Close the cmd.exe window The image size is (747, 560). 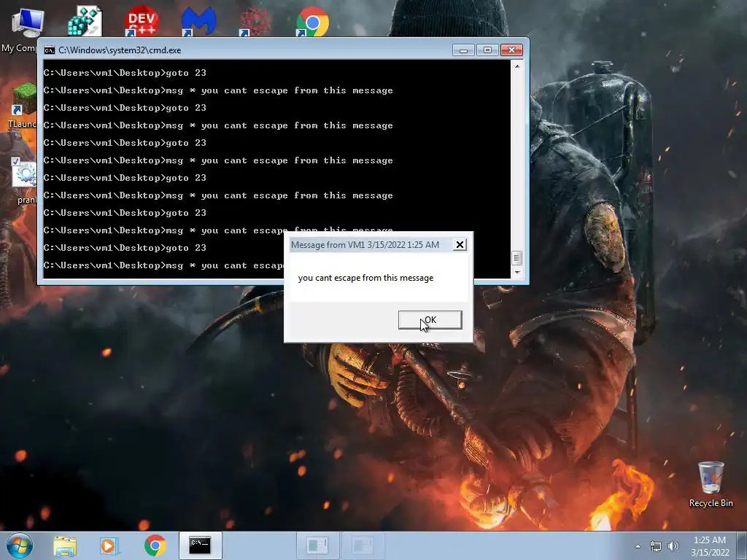tap(511, 50)
